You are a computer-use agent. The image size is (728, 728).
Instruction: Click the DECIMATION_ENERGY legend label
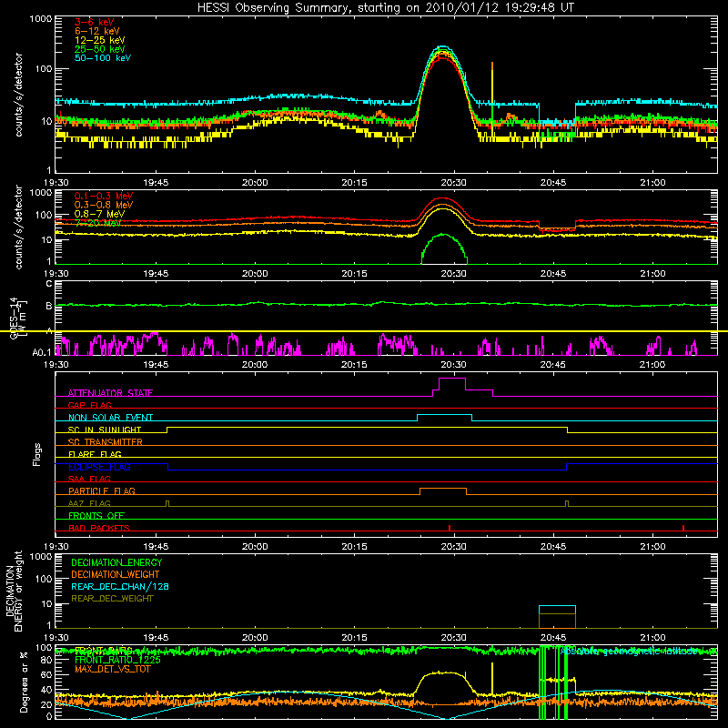[116, 562]
